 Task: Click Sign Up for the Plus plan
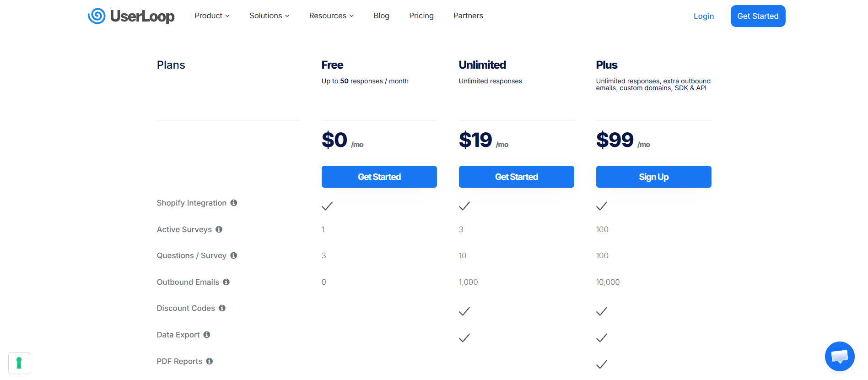[653, 177]
